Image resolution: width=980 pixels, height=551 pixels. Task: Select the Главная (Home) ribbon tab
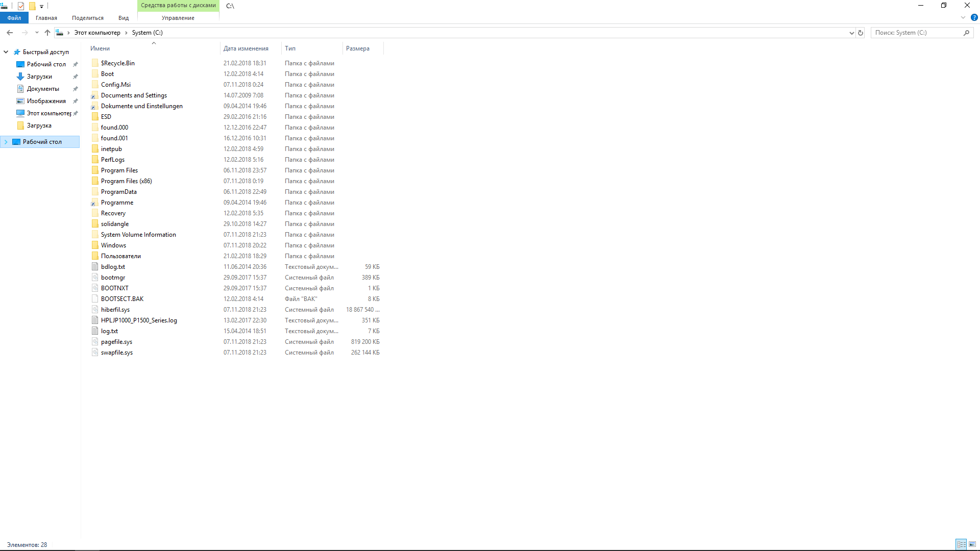coord(46,17)
